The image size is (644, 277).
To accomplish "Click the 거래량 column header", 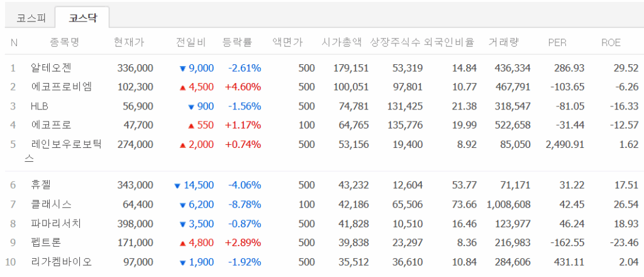I will 504,42.
